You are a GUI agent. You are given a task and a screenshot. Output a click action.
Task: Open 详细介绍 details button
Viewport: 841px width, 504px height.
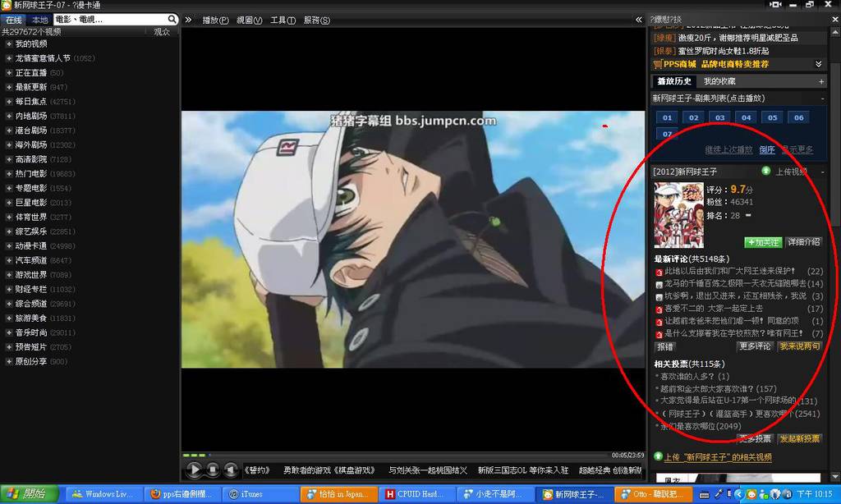tap(803, 242)
